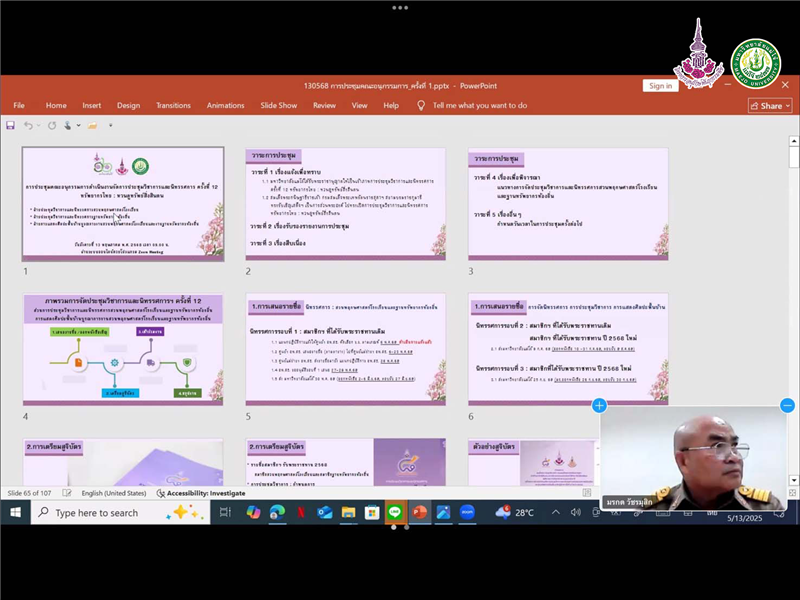
Task: Open Customize Quick Access Toolbar dropdown
Action: click(x=110, y=126)
